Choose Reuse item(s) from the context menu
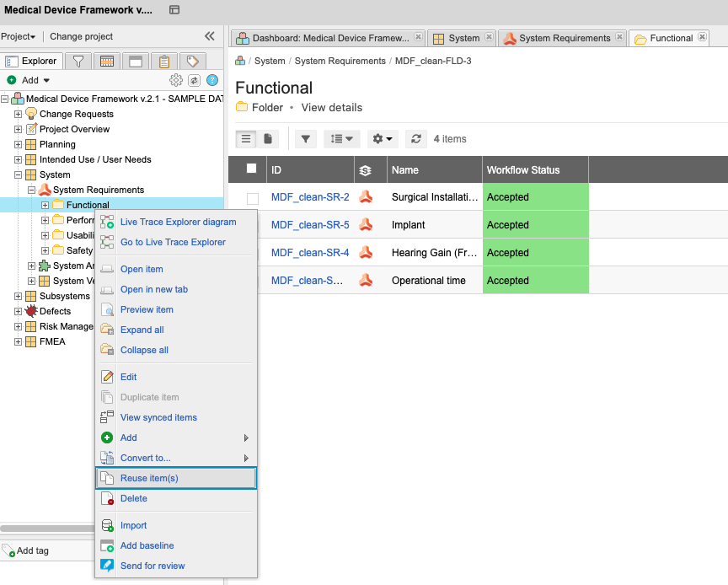728x585 pixels. coord(149,478)
